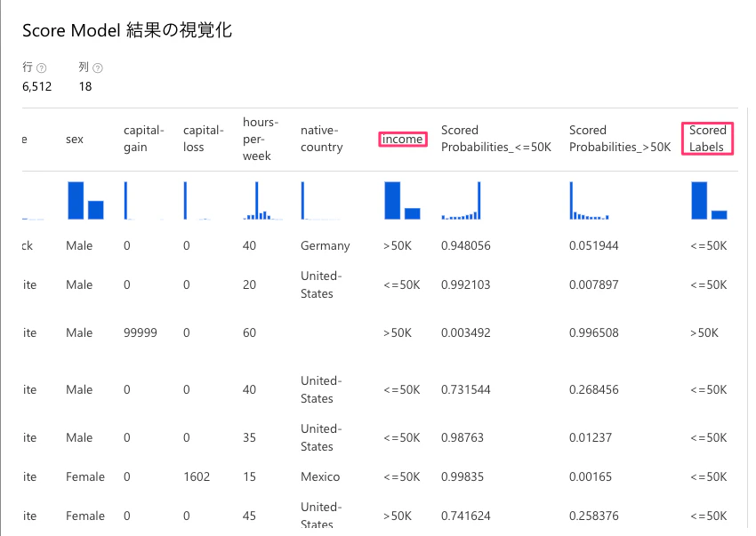The image size is (756, 536).
Task: Open Scored Probabilities_<=50K histogram thumbnail
Action: (461, 200)
